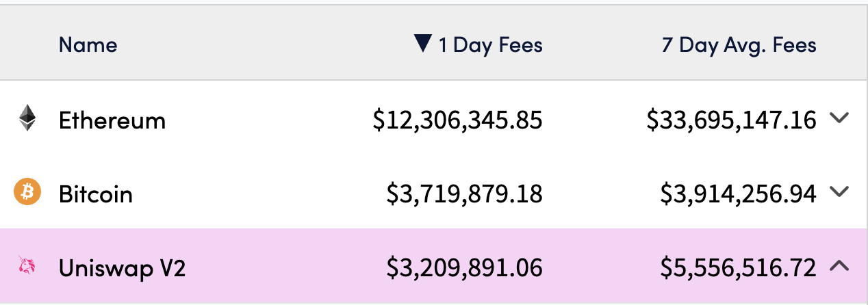This screenshot has width=868, height=305.
Task: Expand the Bitcoin row details chevron
Action: click(839, 191)
